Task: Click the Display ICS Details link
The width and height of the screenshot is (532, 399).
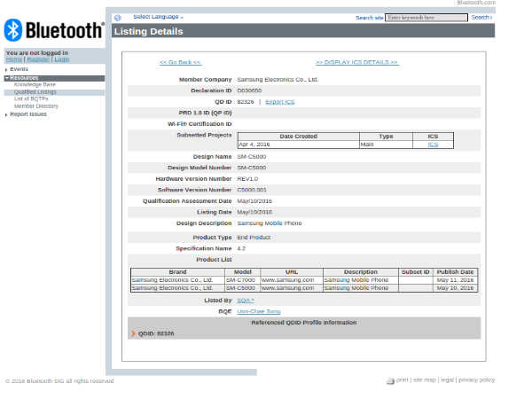Action: point(356,62)
